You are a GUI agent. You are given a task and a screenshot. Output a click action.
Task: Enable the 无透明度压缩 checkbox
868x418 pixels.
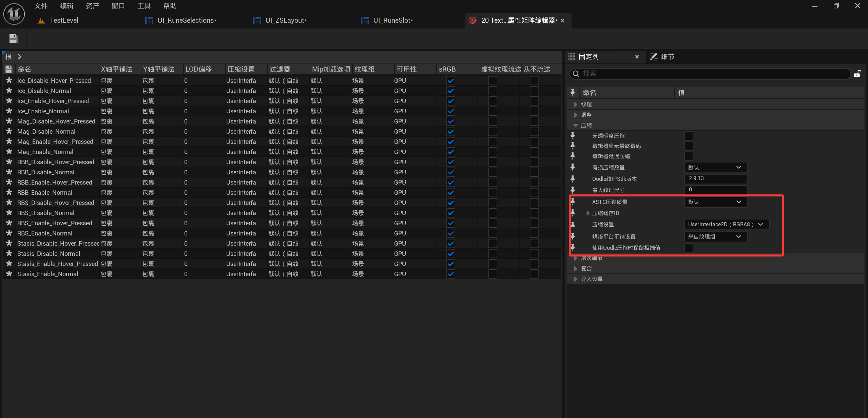click(688, 136)
